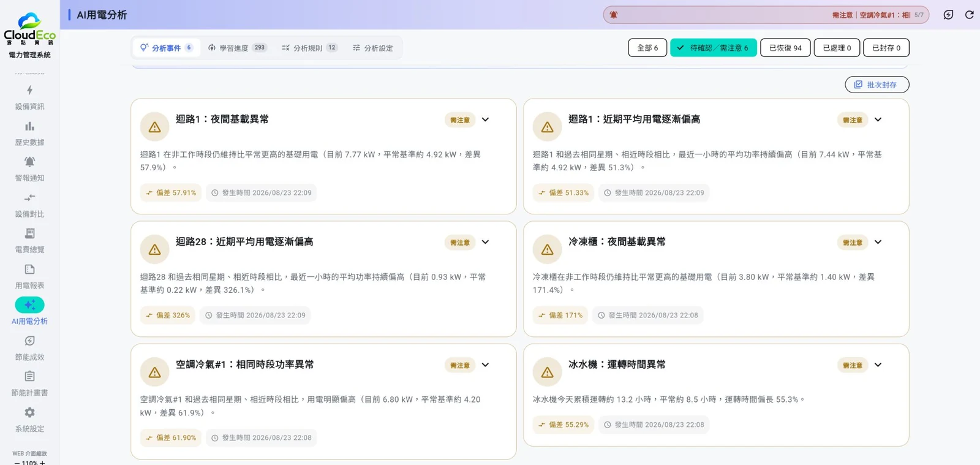This screenshot has width=980, height=465.
Task: Filter events by 全部 6
Action: coord(647,48)
